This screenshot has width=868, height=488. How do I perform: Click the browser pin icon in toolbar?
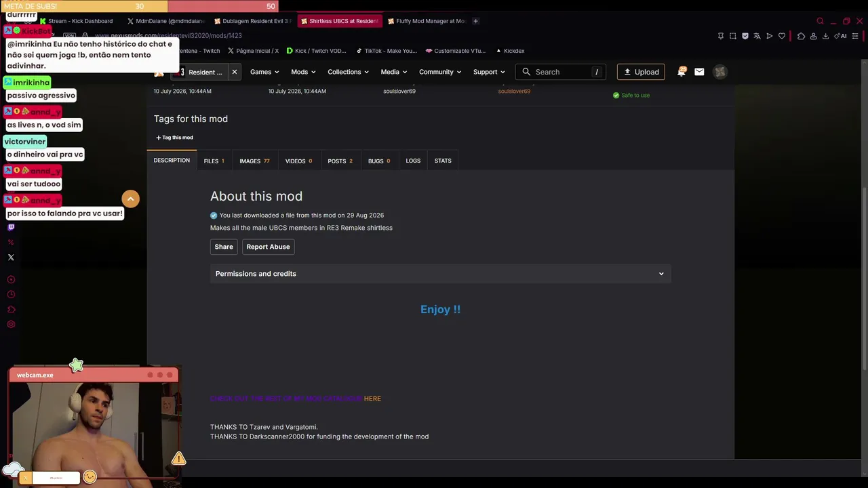click(x=720, y=36)
